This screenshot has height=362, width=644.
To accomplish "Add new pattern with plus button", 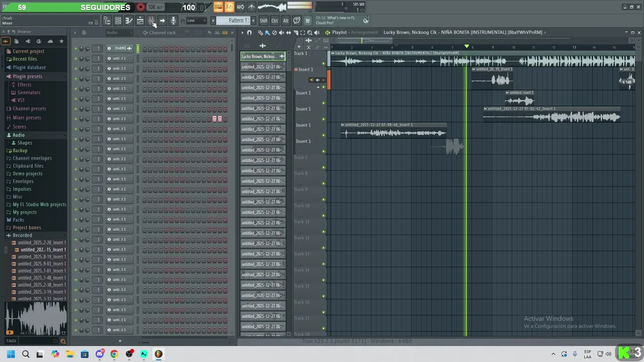I will point(253,21).
